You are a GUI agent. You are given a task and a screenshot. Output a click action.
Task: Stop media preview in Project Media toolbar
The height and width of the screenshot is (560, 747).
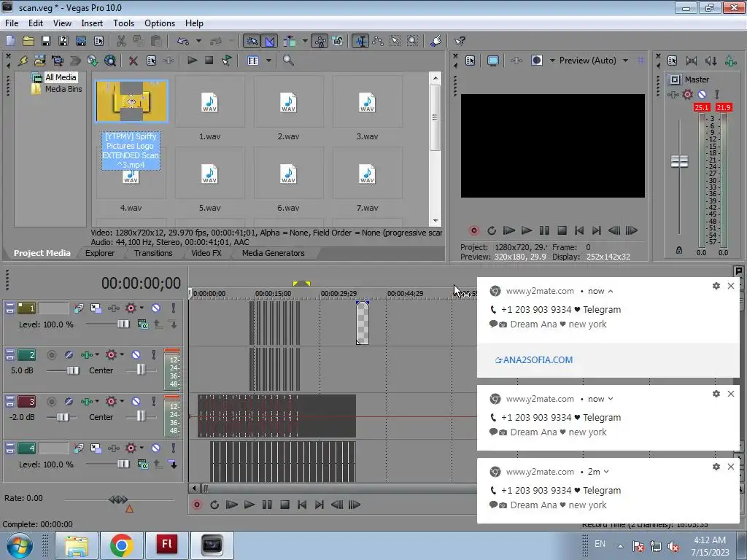(x=209, y=61)
